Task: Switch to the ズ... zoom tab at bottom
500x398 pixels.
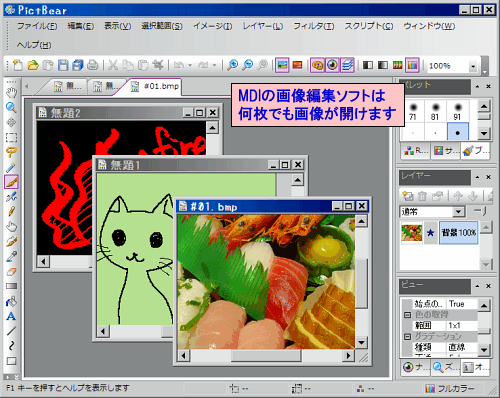Action: pyautogui.click(x=446, y=367)
